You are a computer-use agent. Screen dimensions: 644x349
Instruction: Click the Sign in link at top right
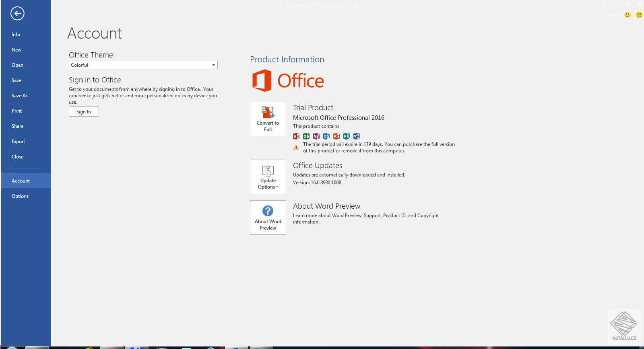614,15
